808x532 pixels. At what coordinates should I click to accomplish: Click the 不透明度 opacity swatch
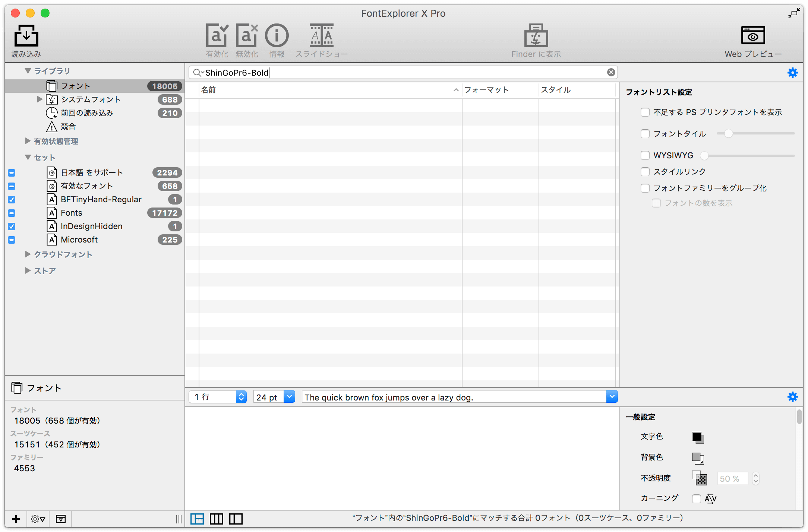coord(700,478)
